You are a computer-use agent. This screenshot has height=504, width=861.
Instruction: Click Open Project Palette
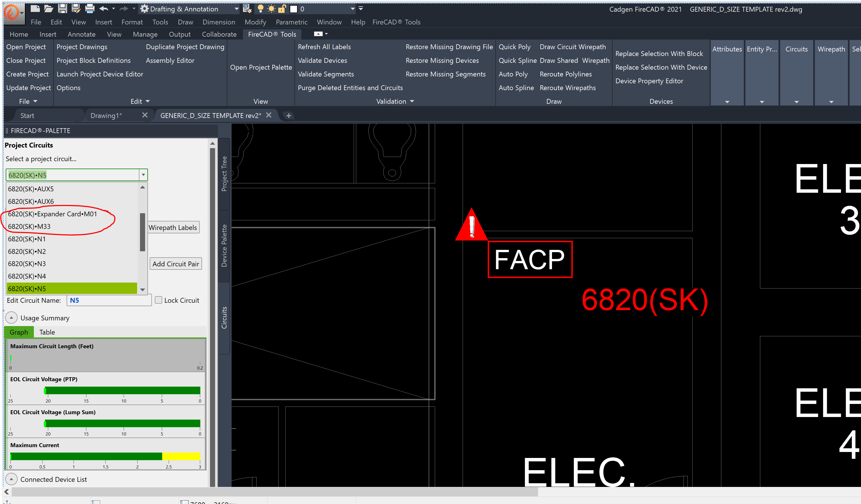(261, 67)
